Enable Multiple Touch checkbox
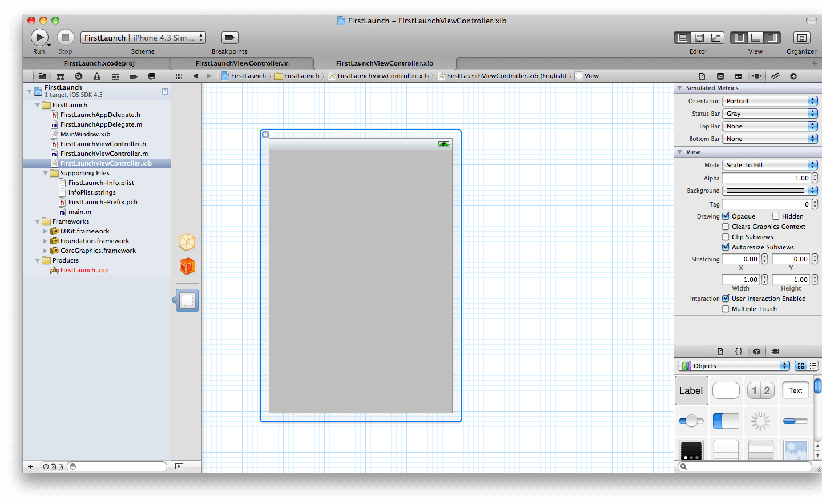This screenshot has height=504, width=822. [726, 309]
